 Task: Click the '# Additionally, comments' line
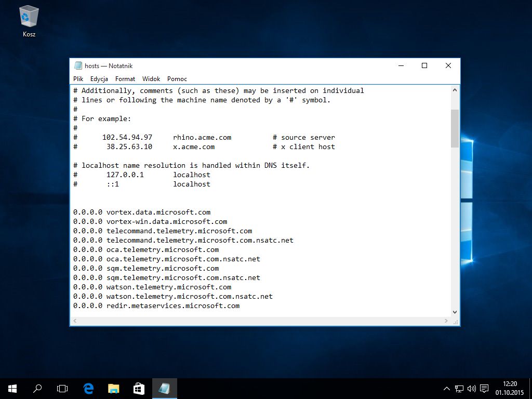tap(219, 90)
